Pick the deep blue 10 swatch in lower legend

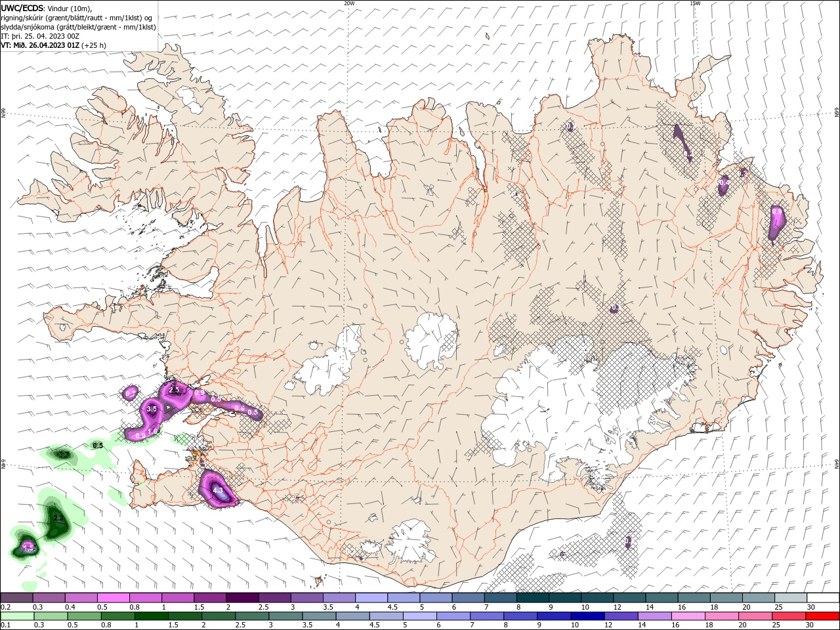[586, 616]
